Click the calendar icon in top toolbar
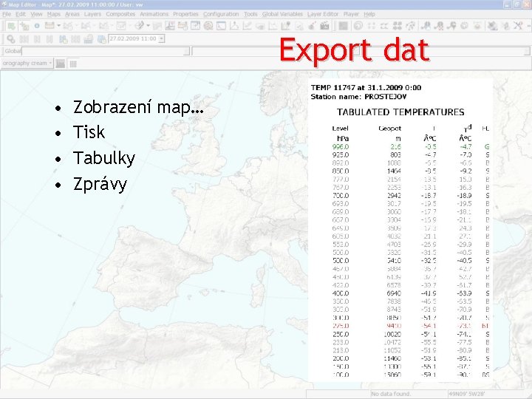 pyautogui.click(x=50, y=25)
